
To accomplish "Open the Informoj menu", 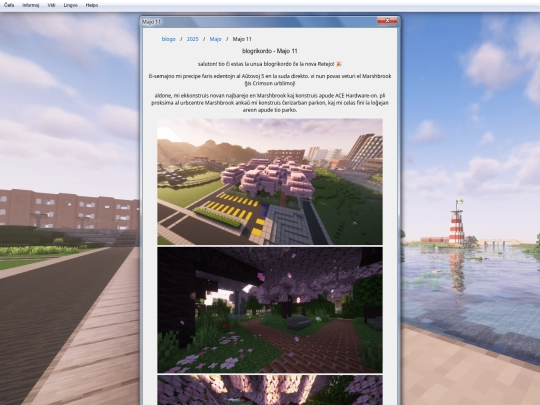I will point(31,5).
